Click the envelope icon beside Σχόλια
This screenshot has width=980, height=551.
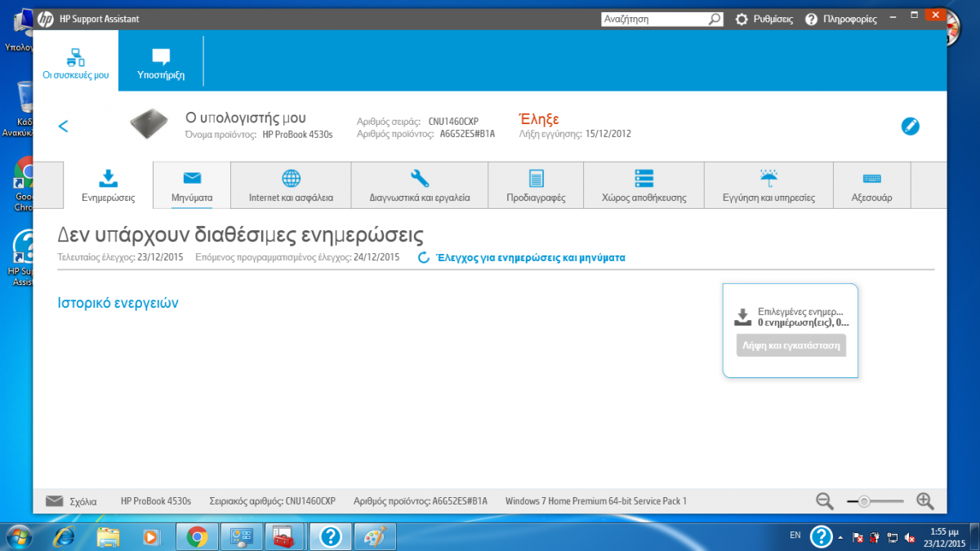point(55,500)
